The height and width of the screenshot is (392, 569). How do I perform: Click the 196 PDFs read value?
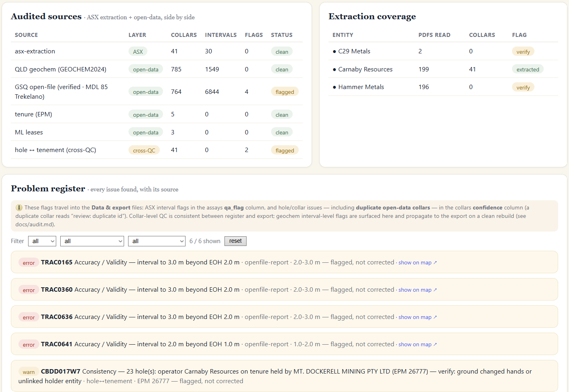(x=424, y=87)
